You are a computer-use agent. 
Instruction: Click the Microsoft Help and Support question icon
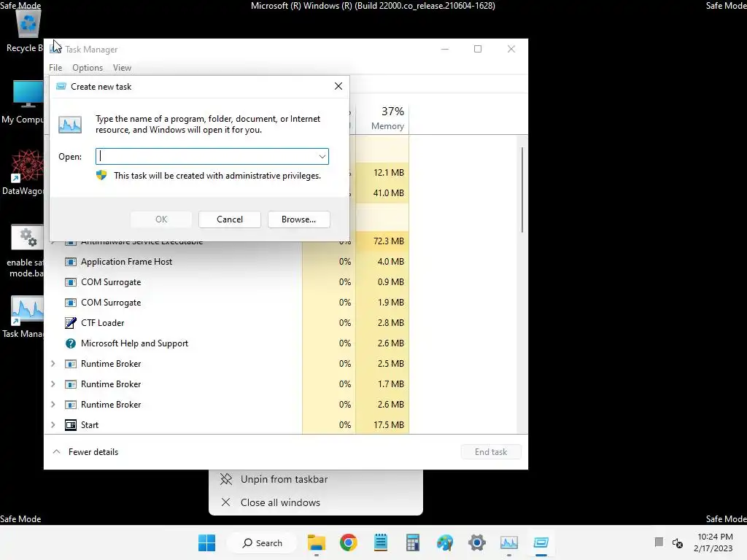pos(71,343)
